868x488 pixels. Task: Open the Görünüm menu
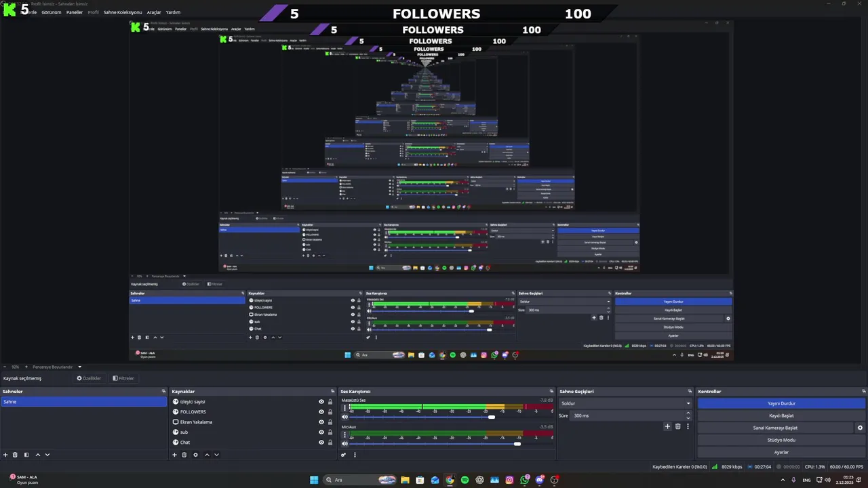[52, 12]
